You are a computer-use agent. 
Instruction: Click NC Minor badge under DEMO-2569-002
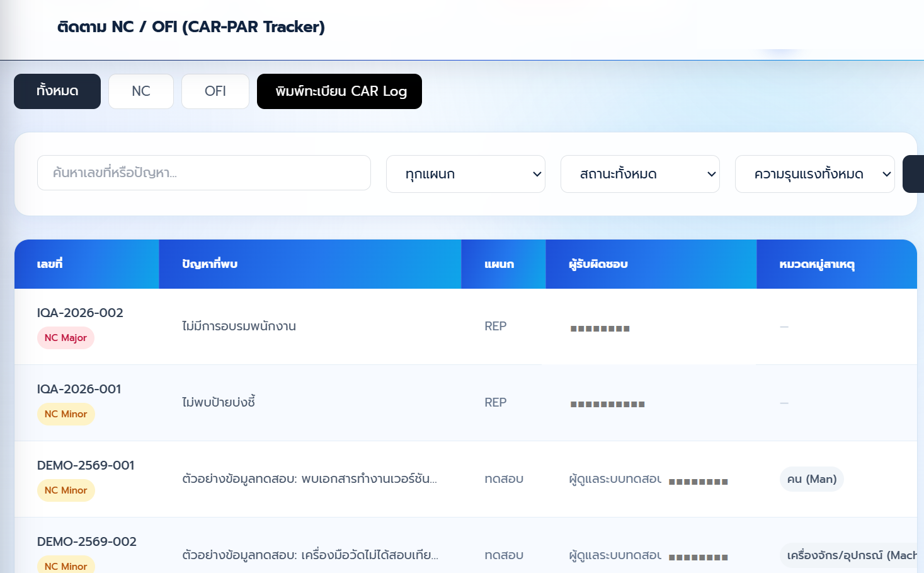66,565
